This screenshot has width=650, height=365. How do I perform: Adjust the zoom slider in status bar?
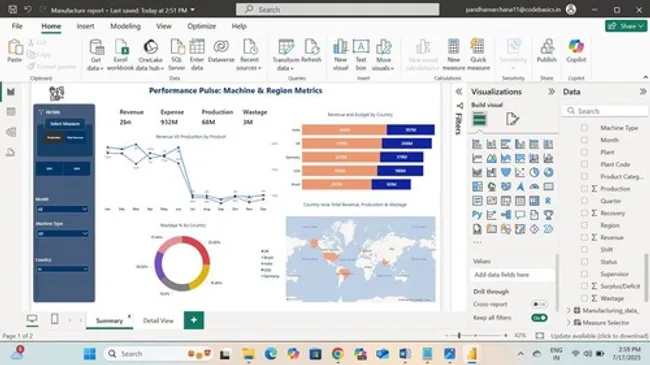pos(459,335)
